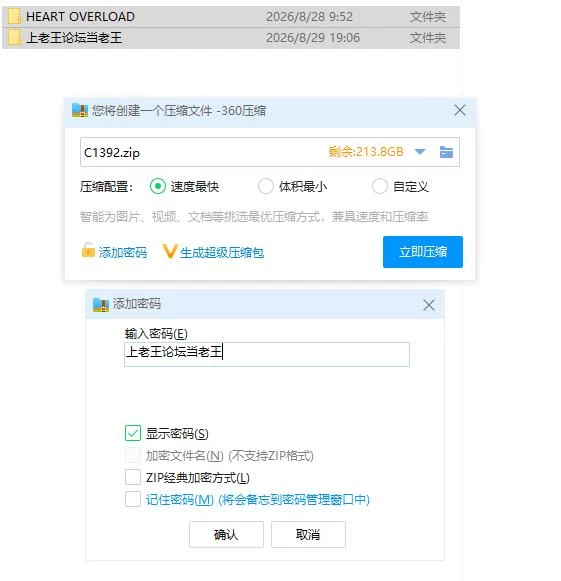
Task: Click the 取消 button
Action: [308, 534]
